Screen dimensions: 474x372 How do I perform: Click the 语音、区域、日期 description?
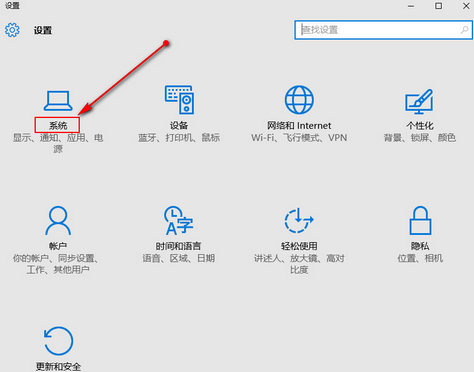click(179, 258)
